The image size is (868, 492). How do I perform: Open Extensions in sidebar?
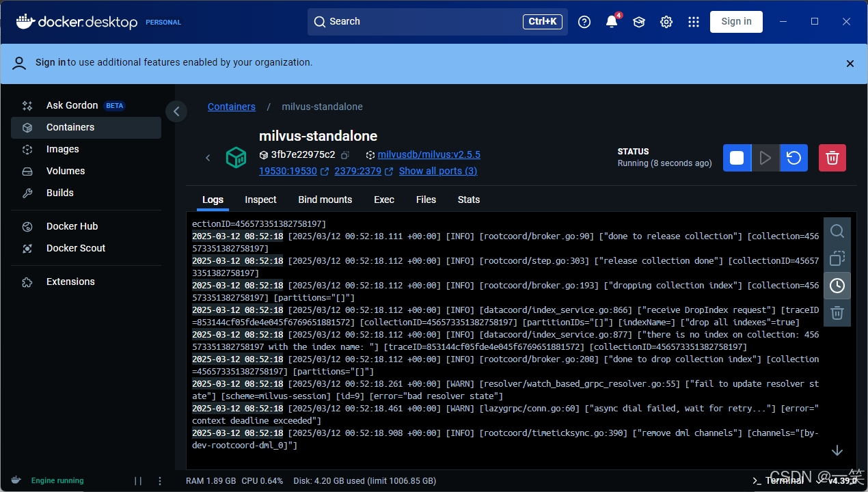pyautogui.click(x=86, y=282)
